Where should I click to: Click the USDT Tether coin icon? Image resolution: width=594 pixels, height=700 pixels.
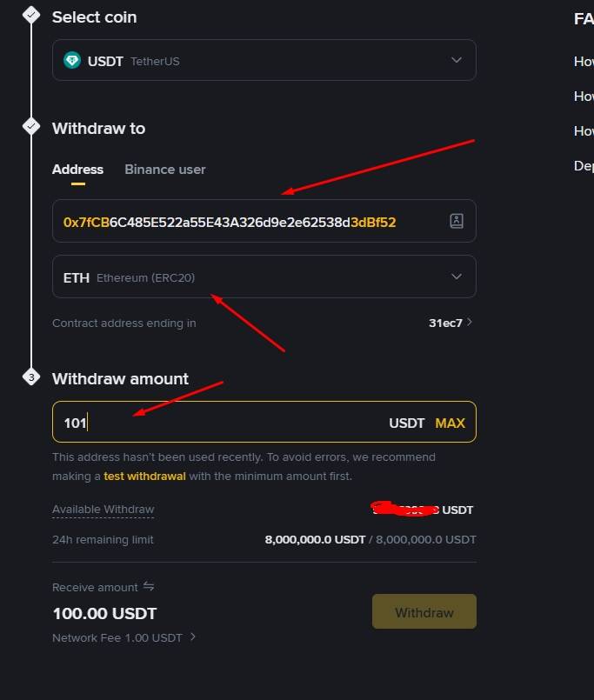[x=72, y=61]
